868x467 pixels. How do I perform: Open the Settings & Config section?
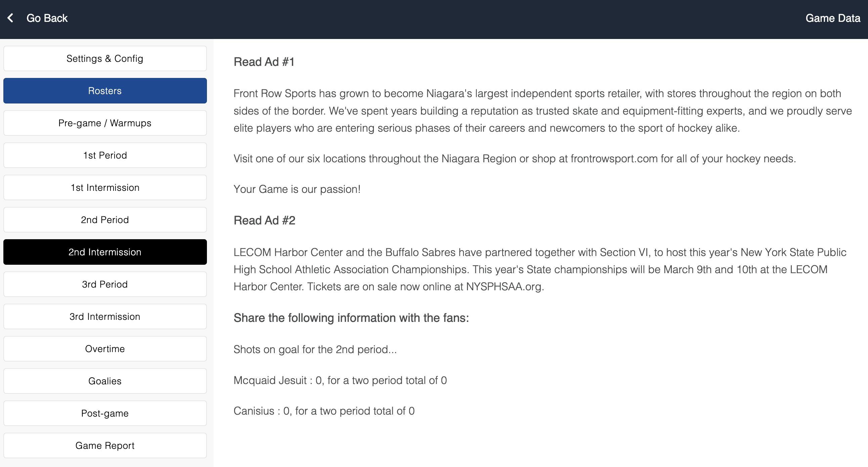point(105,59)
